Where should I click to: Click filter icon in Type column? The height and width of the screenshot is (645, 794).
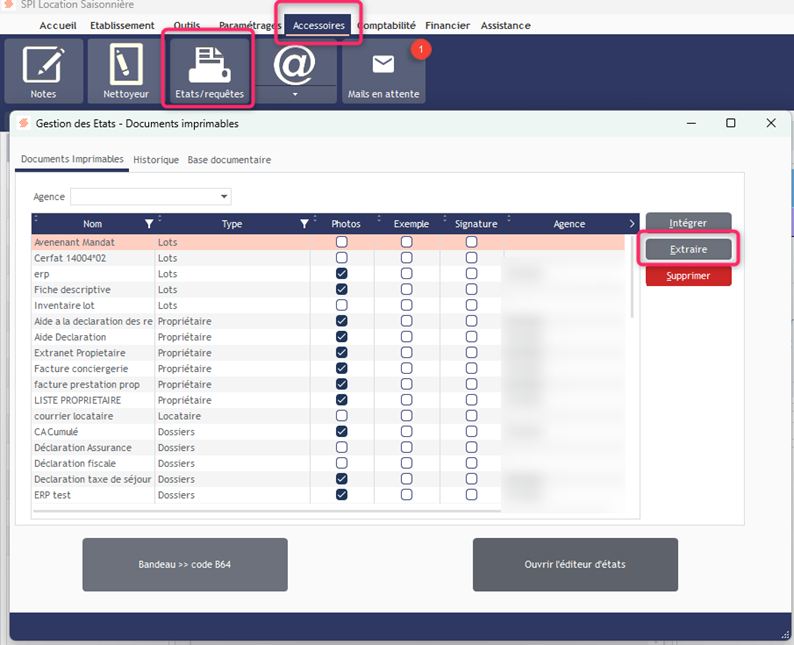point(305,224)
